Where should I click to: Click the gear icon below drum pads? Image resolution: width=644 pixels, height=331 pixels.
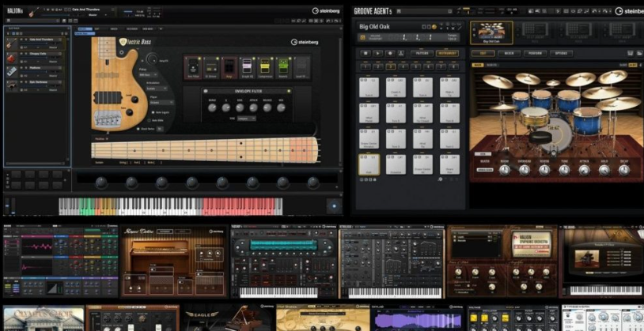coord(440,179)
